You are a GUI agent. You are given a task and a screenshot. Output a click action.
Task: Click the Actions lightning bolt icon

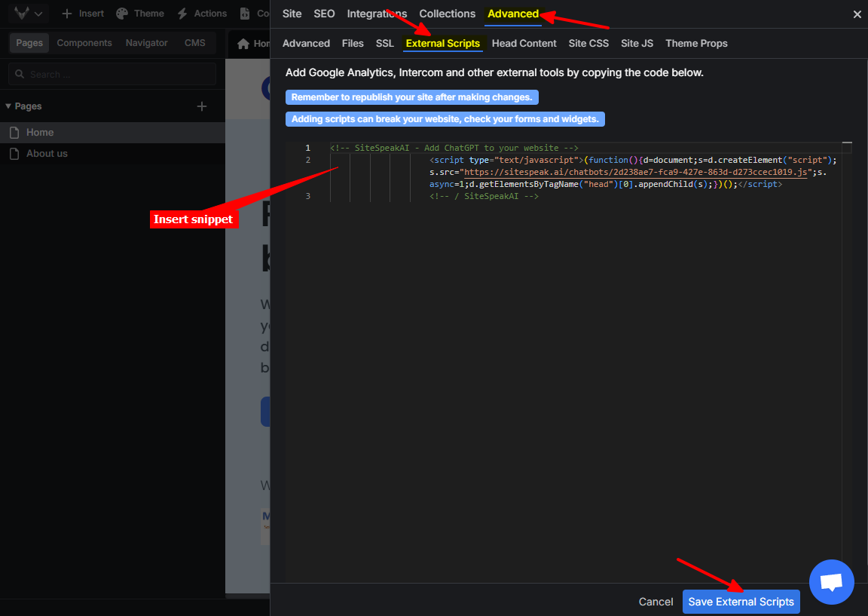(182, 14)
